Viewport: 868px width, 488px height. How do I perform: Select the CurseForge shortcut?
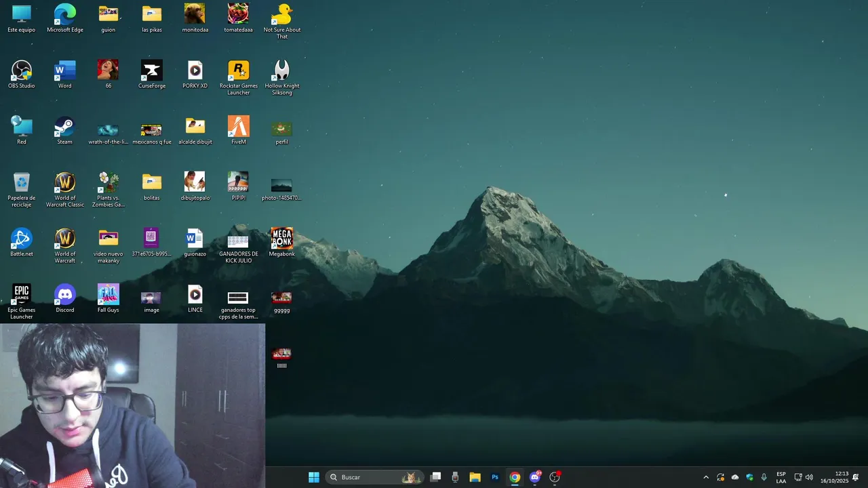pos(152,75)
